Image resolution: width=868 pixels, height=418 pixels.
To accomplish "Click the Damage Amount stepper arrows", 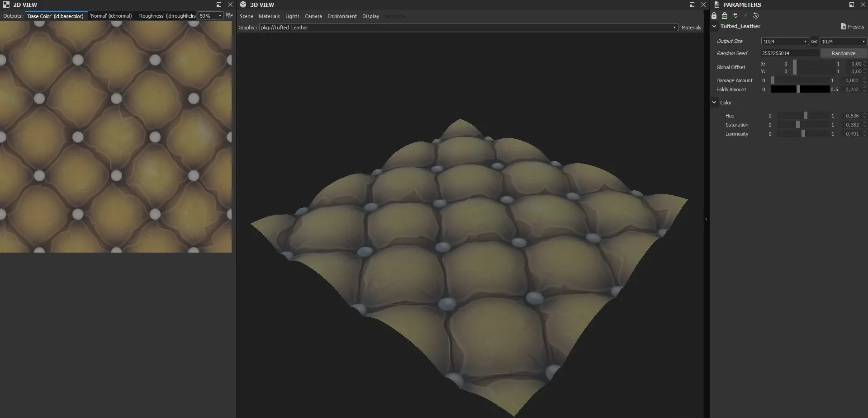I will pos(865,80).
